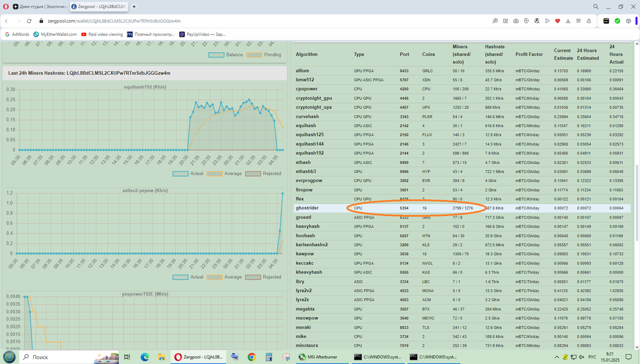Click the taskbar Поиск search box
The height and width of the screenshot is (364, 640).
pos(69,357)
